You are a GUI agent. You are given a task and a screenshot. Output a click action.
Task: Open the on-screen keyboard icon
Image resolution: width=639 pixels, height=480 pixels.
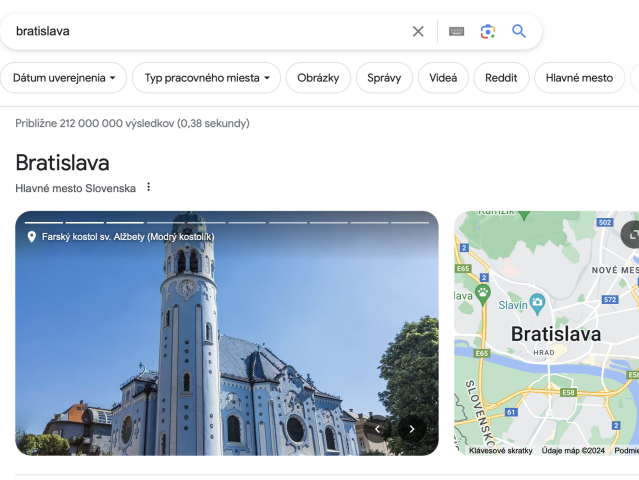pos(456,31)
